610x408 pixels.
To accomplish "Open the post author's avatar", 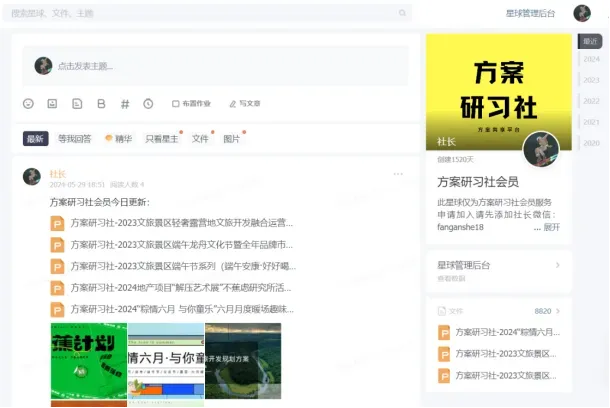I will coord(32,177).
